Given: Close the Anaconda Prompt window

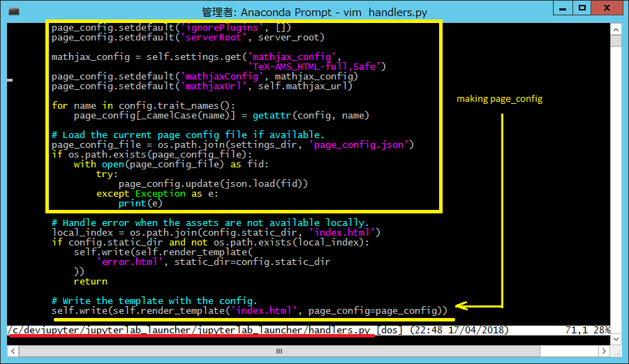Looking at the screenshot, I should [607, 8].
